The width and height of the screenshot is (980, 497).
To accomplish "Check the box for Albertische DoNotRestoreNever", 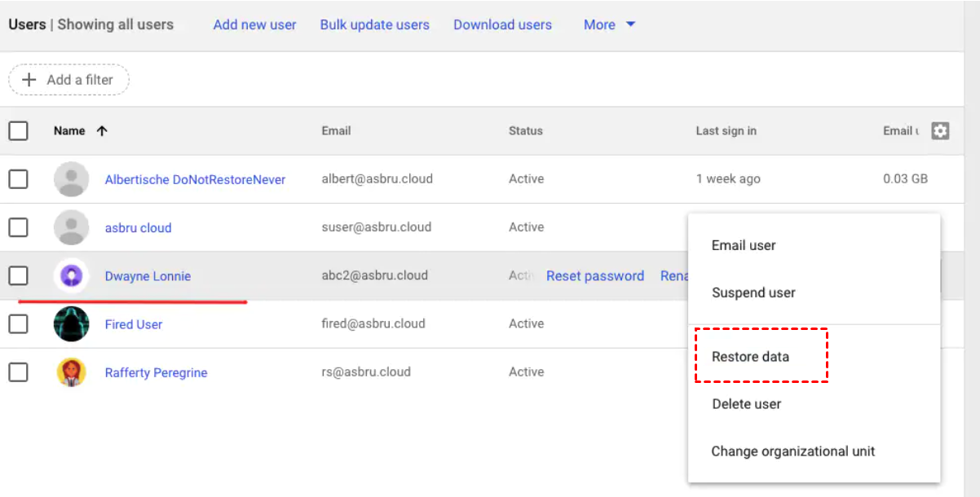I will pos(18,179).
